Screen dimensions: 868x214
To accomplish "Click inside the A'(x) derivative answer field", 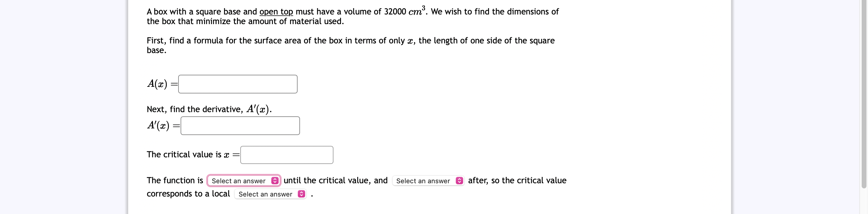I will [x=240, y=125].
